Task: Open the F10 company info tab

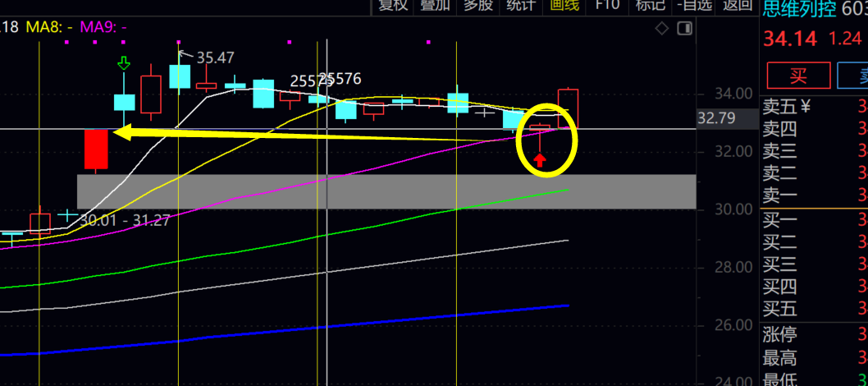Action: pos(607,6)
